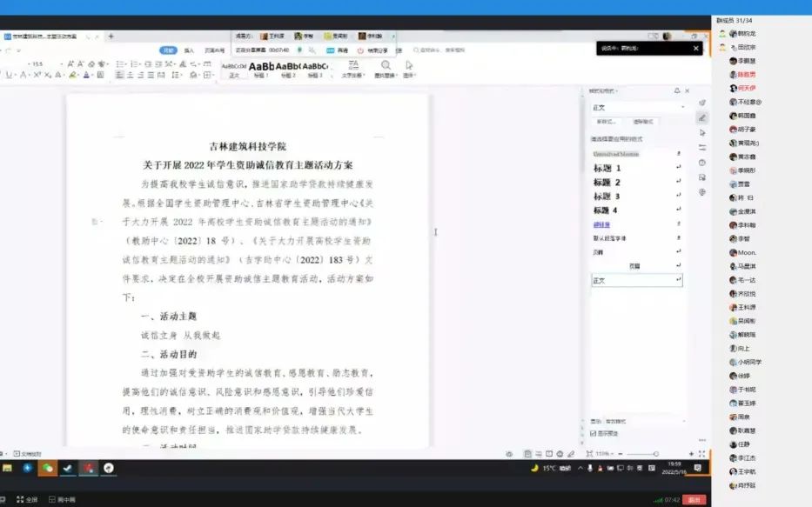Image resolution: width=812 pixels, height=507 pixels.
Task: Toggle the show preview checkbox in styles panel
Action: click(594, 433)
